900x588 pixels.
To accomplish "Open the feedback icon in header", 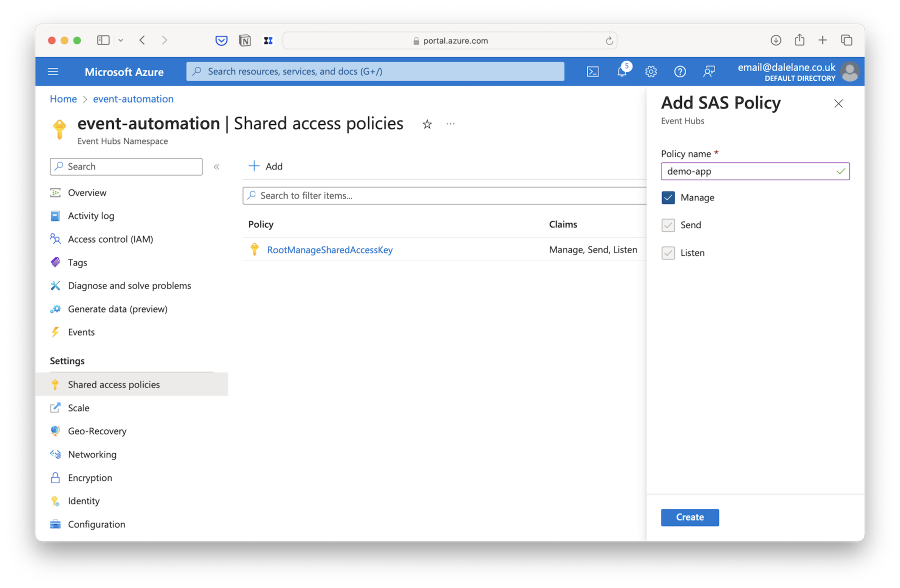I will click(x=709, y=71).
